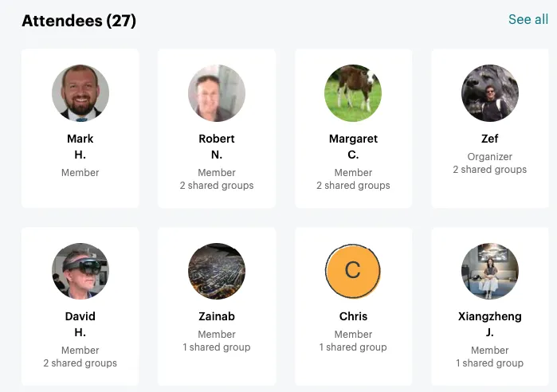Open David H.'s headset avatar
557x392 pixels.
coord(80,271)
